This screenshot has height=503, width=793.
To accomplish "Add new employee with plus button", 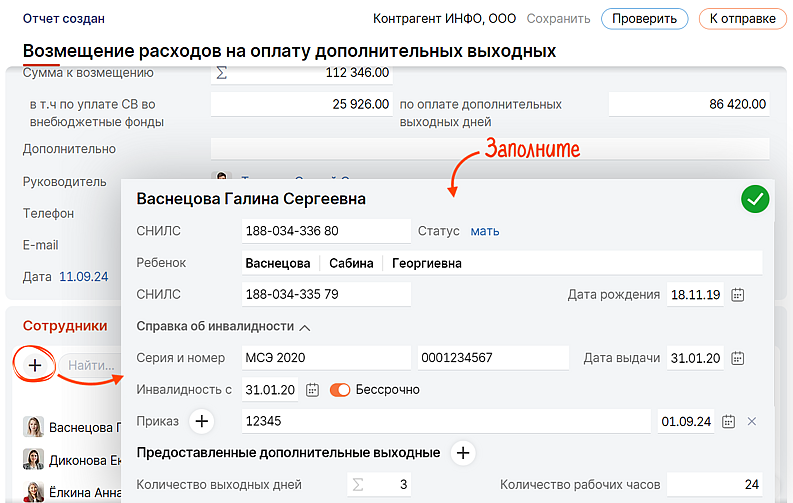I will [x=35, y=365].
